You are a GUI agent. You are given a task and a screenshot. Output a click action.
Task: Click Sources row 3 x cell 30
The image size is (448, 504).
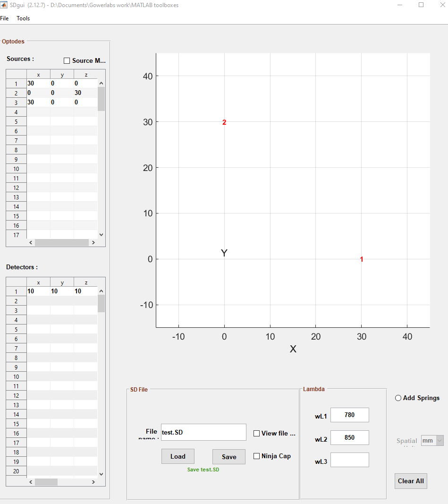point(39,102)
